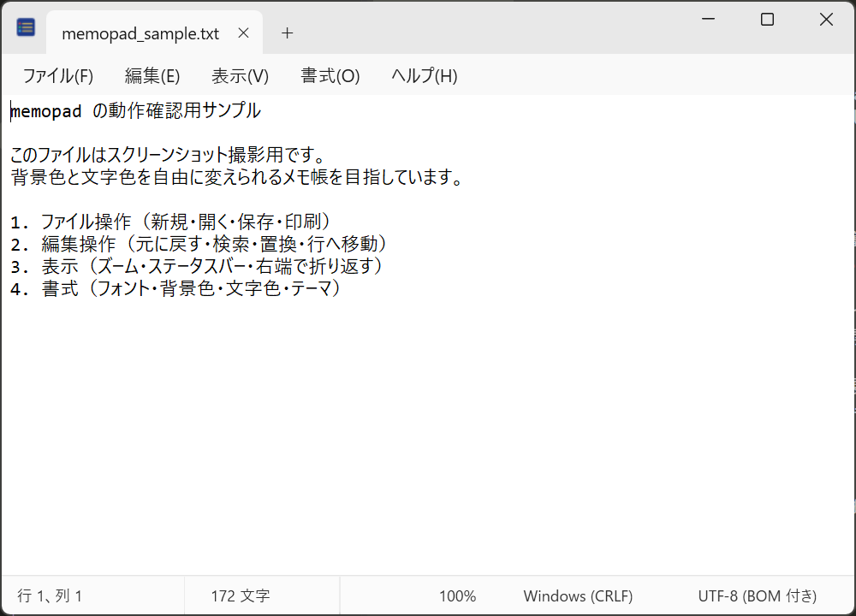856x616 pixels.
Task: Click list line 2. 編集操作
Action: 199,244
